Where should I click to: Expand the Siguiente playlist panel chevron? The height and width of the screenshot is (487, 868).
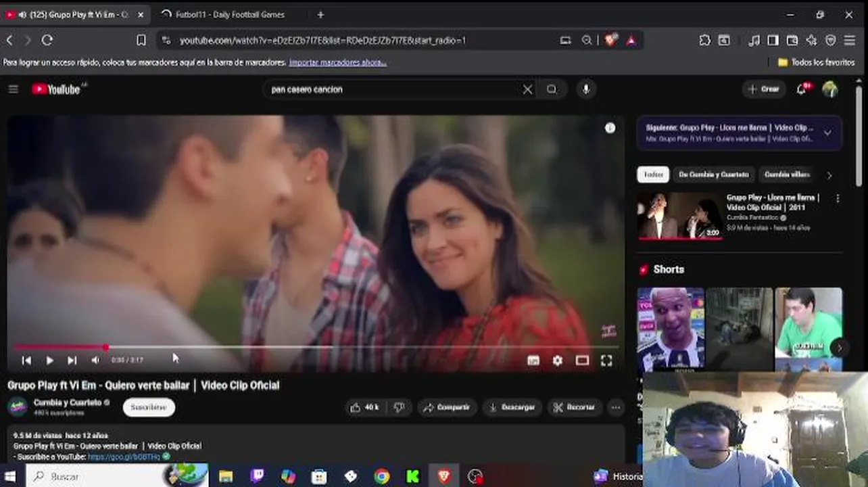click(827, 133)
